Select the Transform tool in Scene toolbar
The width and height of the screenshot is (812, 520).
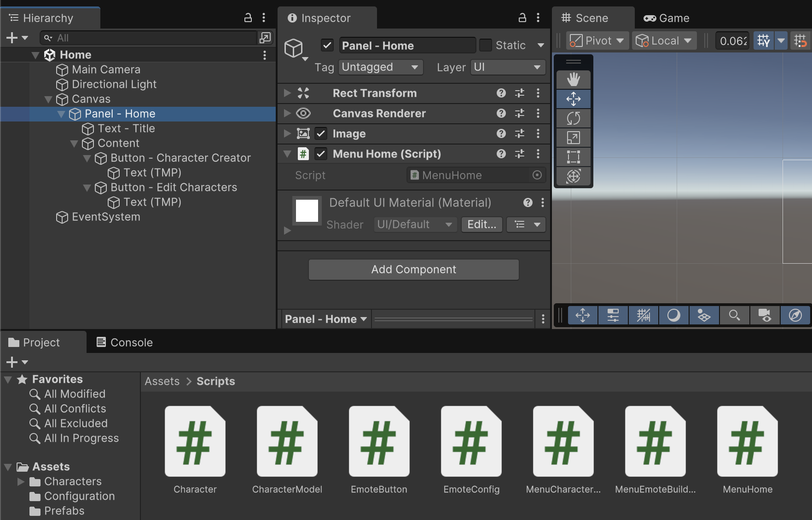coord(573,176)
